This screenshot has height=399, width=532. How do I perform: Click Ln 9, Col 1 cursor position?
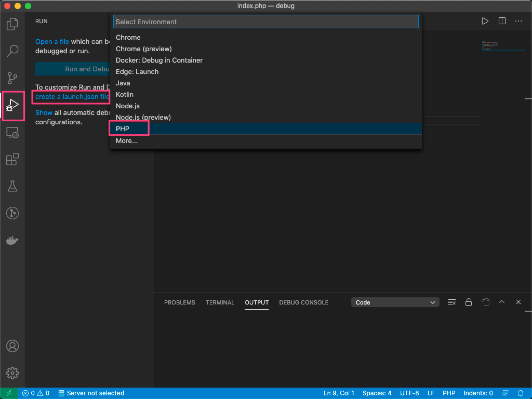tap(339, 393)
